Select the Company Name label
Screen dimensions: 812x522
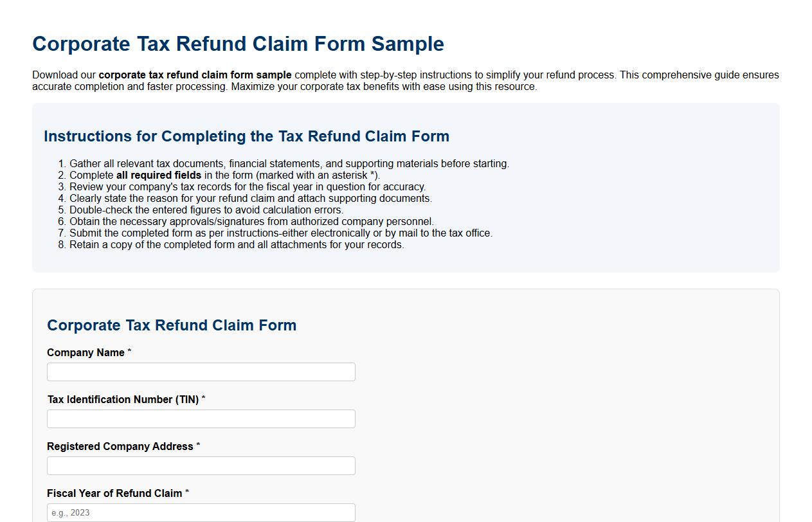click(x=84, y=352)
